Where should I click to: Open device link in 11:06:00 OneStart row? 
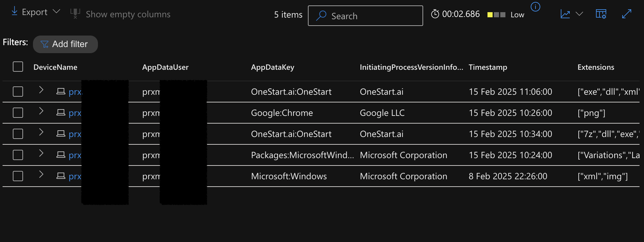pyautogui.click(x=75, y=92)
